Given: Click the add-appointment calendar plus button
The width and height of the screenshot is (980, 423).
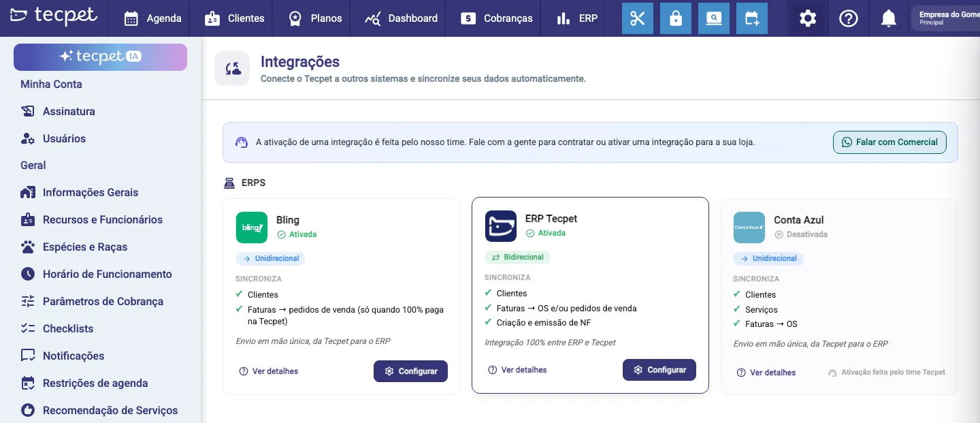Looking at the screenshot, I should (752, 18).
